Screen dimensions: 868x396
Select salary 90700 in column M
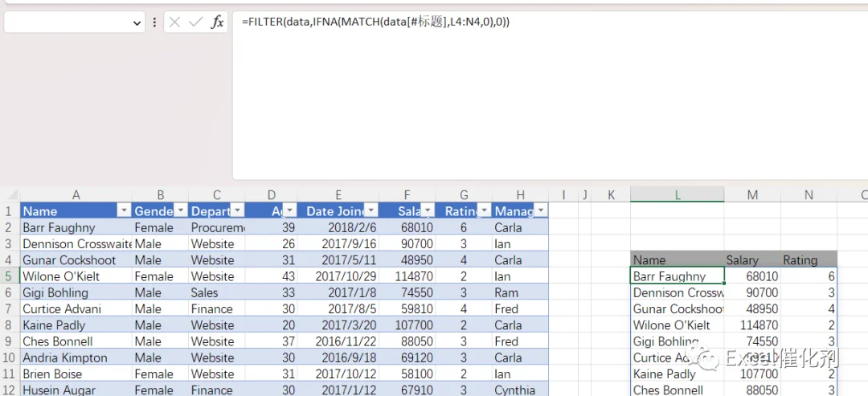752,292
